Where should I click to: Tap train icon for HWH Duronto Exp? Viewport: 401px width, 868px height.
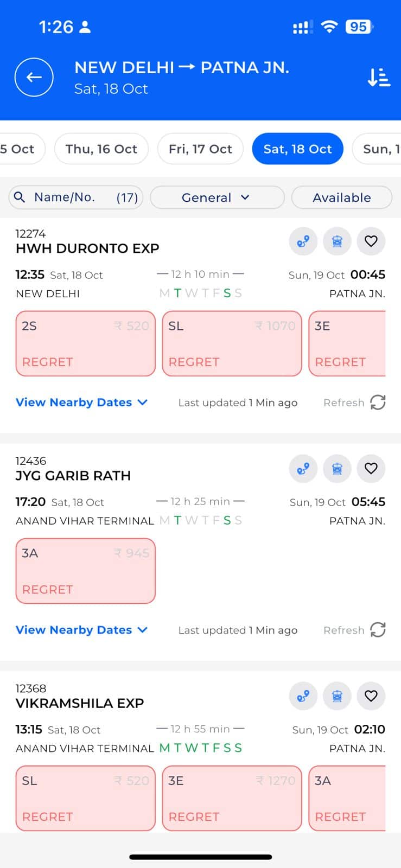click(337, 241)
